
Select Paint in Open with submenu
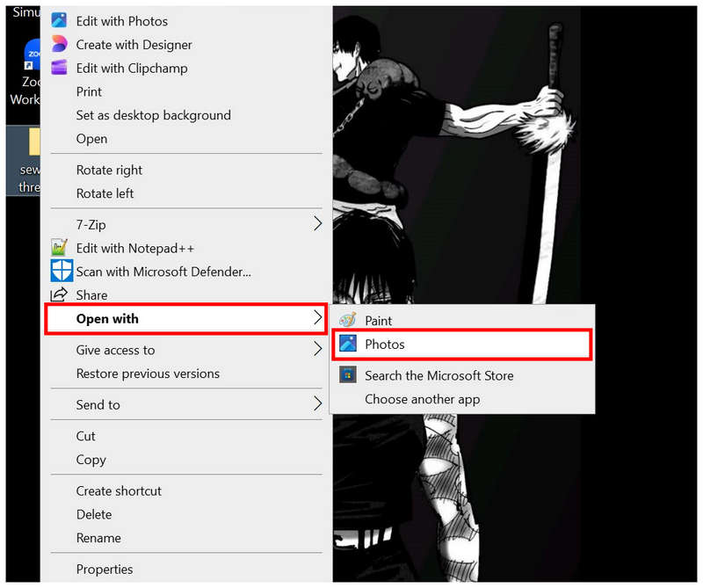[x=462, y=320]
